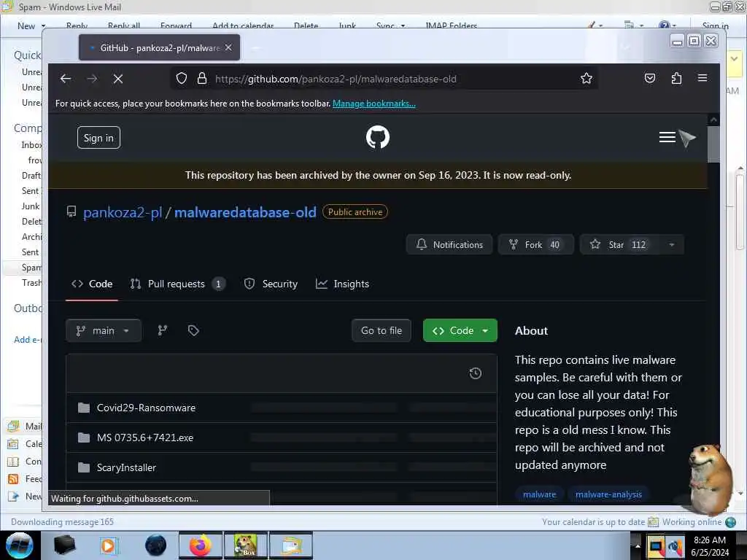Click the browser page vertical scrollbar thumb
The width and height of the screenshot is (747, 560).
[x=713, y=144]
